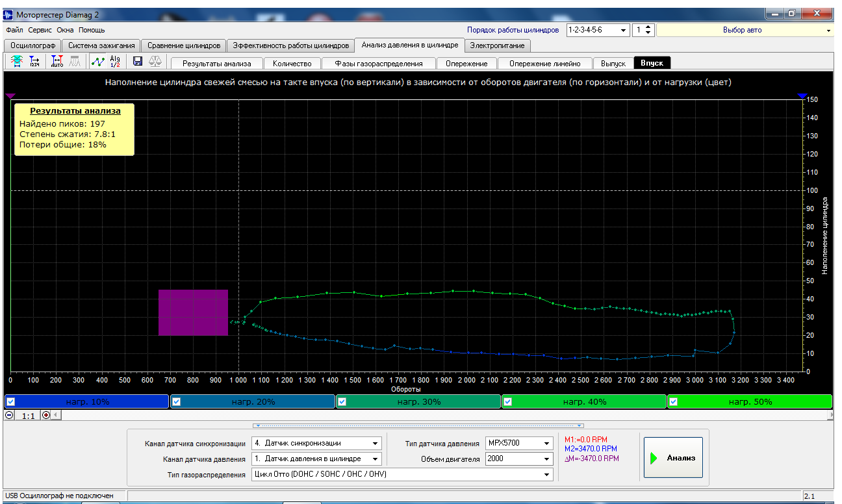This screenshot has width=842, height=504.
Task: Open the Сервис menu
Action: [40, 30]
